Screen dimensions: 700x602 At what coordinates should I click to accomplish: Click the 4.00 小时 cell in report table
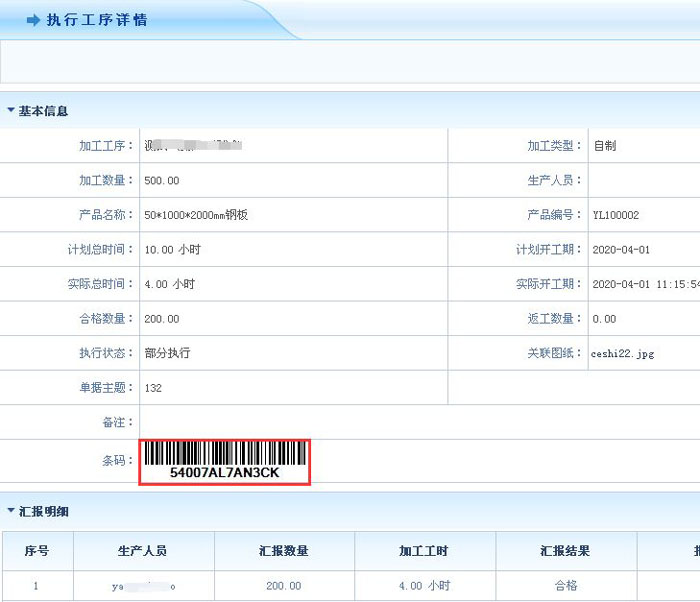click(x=424, y=585)
